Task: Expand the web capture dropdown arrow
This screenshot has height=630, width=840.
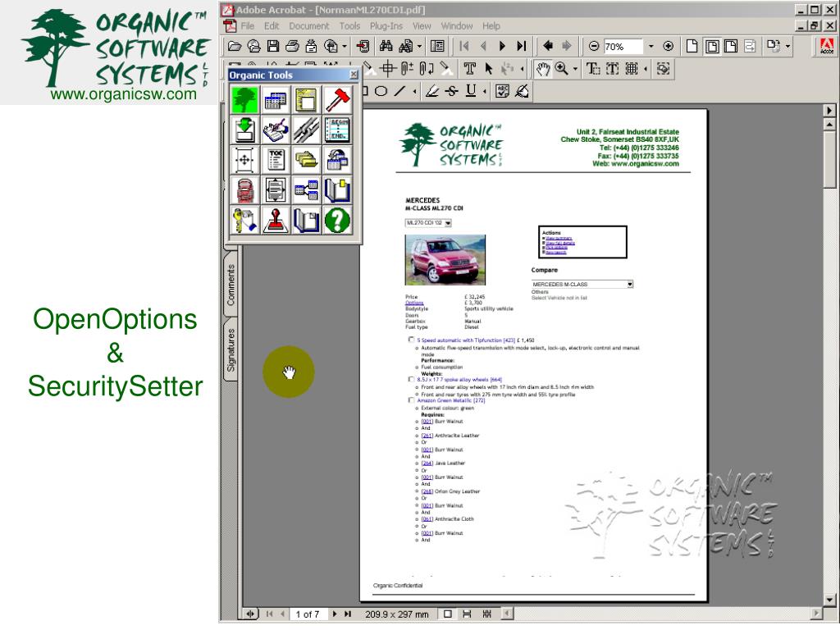Action: [344, 47]
